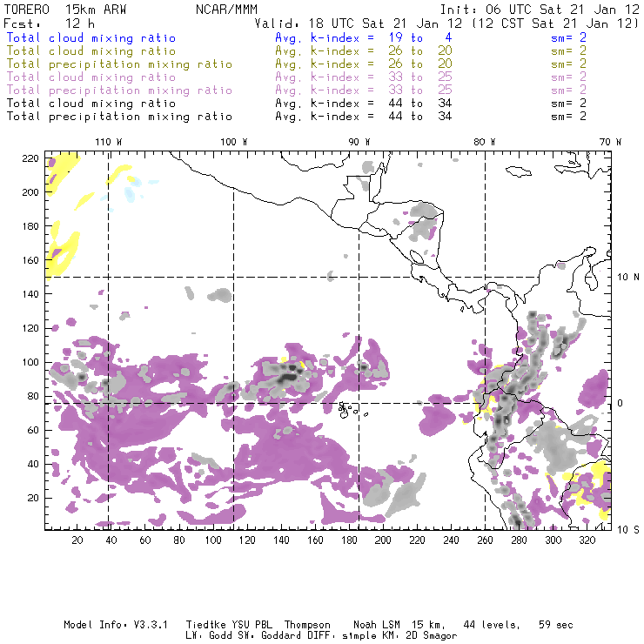This screenshot has width=644, height=644.
Task: Select olive "Total precipitation mixing ratio" legend entry
Action: (x=119, y=64)
